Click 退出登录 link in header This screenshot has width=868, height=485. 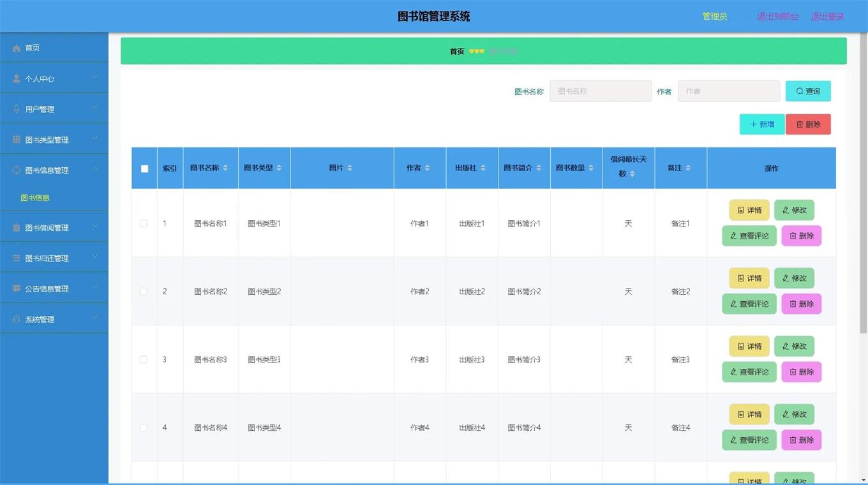(x=827, y=17)
